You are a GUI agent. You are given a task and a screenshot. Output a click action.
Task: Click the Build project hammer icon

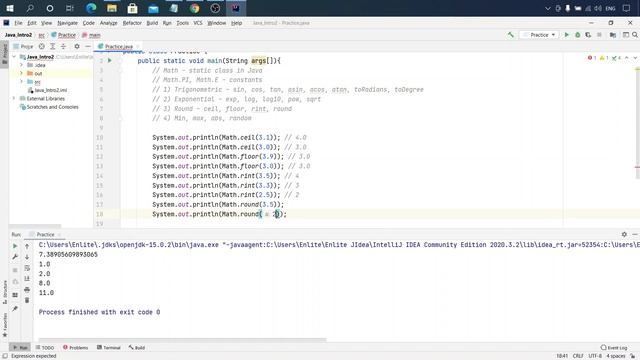click(x=511, y=35)
